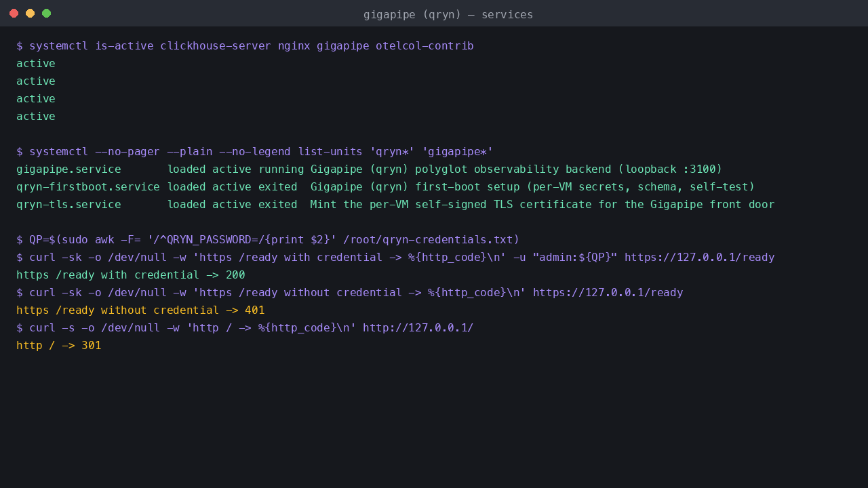Select the second 'active' output line
Screen dimensions: 868x488
click(36, 81)
